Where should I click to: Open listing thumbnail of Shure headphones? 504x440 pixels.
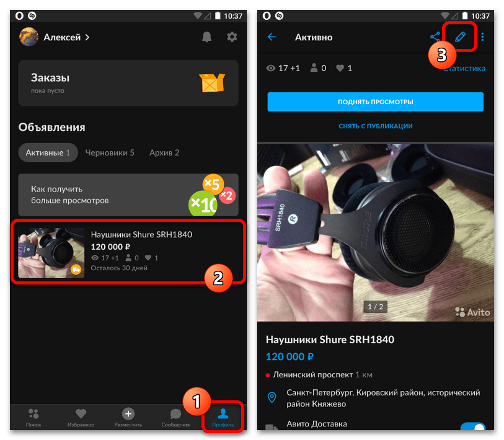(51, 253)
